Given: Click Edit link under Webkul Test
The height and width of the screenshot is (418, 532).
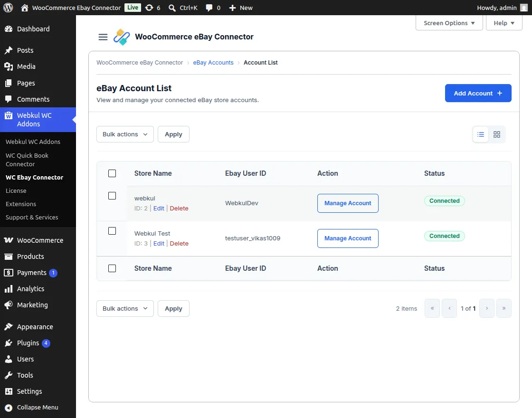Looking at the screenshot, I should 159,244.
